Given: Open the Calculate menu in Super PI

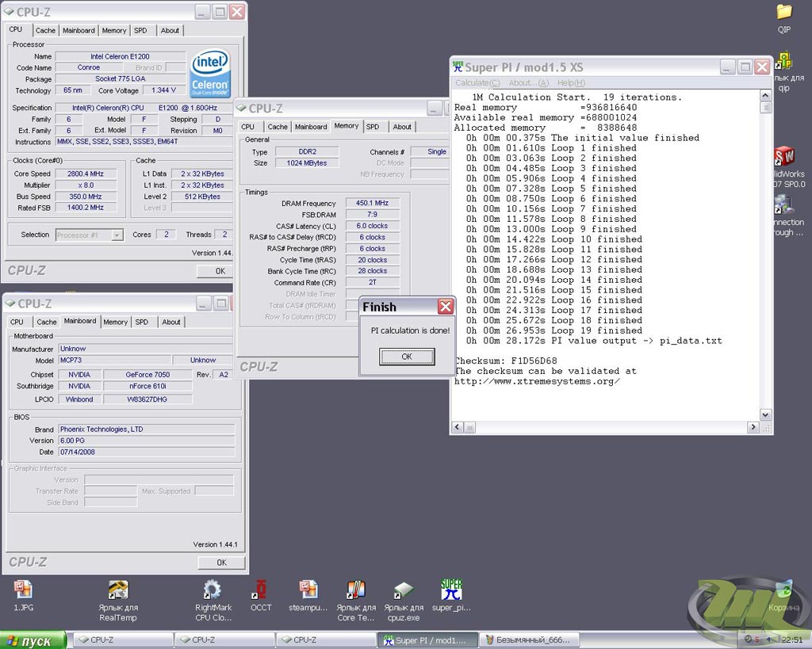Looking at the screenshot, I should (x=477, y=82).
